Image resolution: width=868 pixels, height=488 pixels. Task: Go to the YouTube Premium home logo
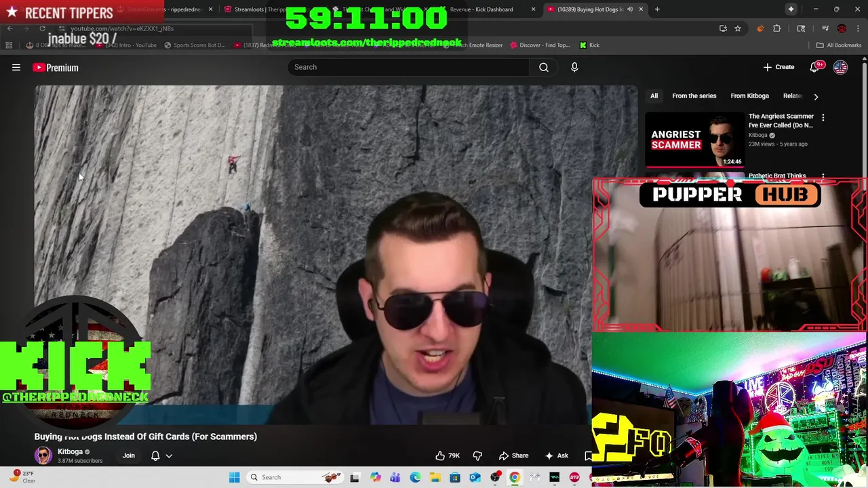point(56,68)
